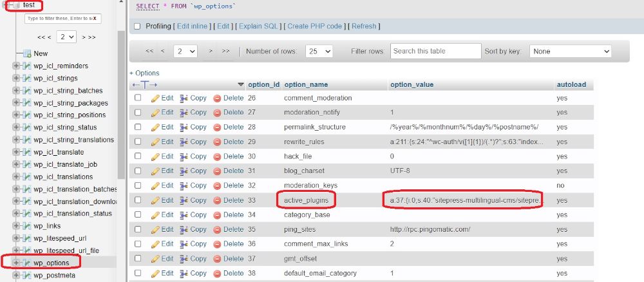Click the clear X in sidebar filter box
The height and width of the screenshot is (282, 644).
click(95, 19)
